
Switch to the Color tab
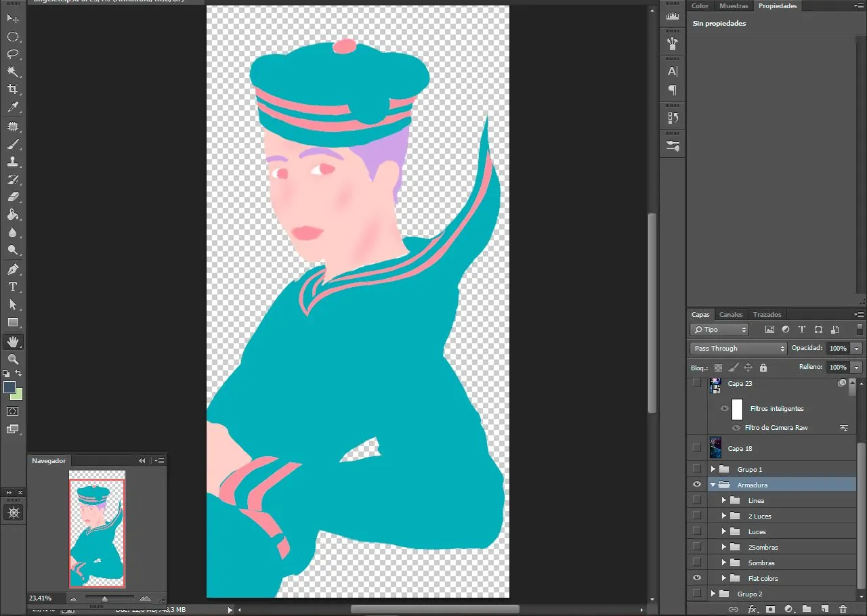coord(700,5)
